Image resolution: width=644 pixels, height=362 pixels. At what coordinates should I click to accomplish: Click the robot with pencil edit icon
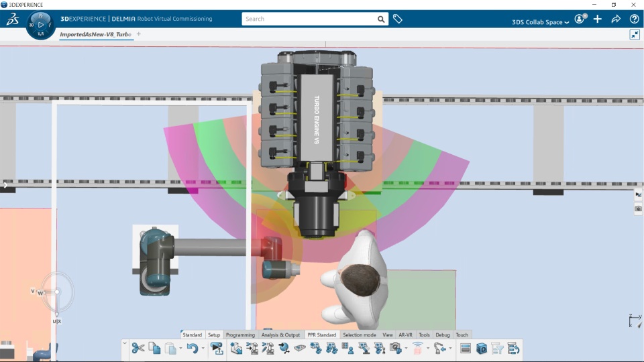tap(268, 349)
